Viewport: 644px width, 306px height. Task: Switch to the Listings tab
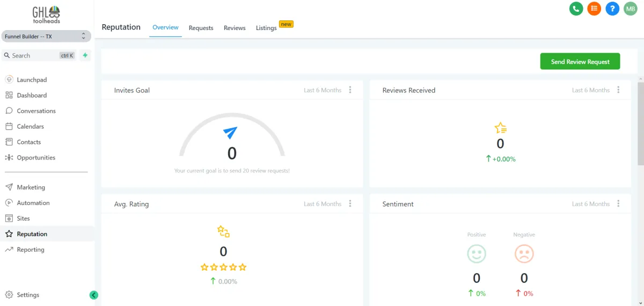[x=267, y=28]
